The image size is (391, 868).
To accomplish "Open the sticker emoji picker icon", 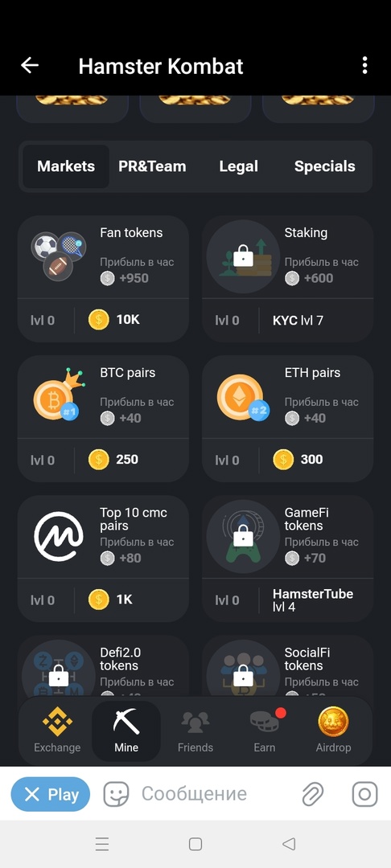I will click(117, 794).
